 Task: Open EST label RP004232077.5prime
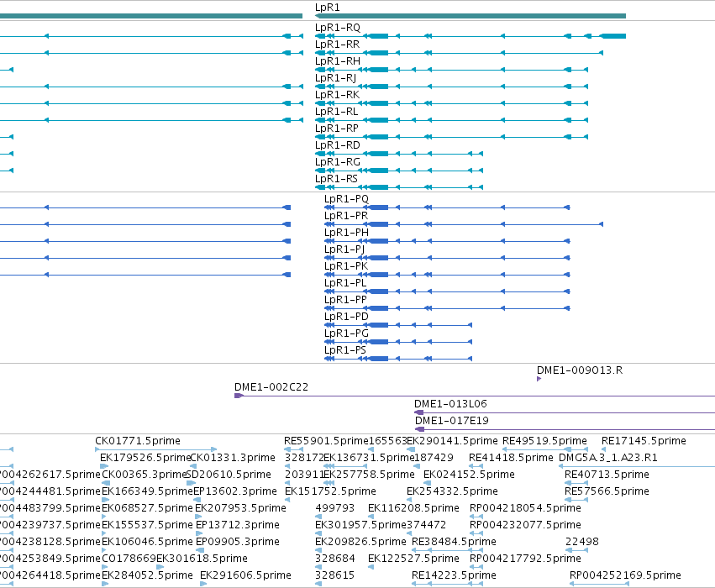(525, 525)
